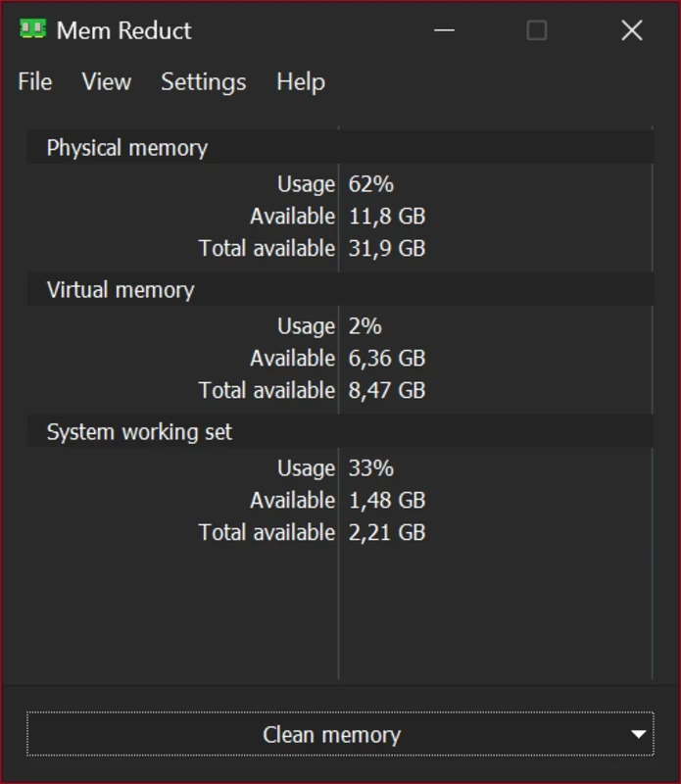Open the Help menu

click(x=300, y=82)
